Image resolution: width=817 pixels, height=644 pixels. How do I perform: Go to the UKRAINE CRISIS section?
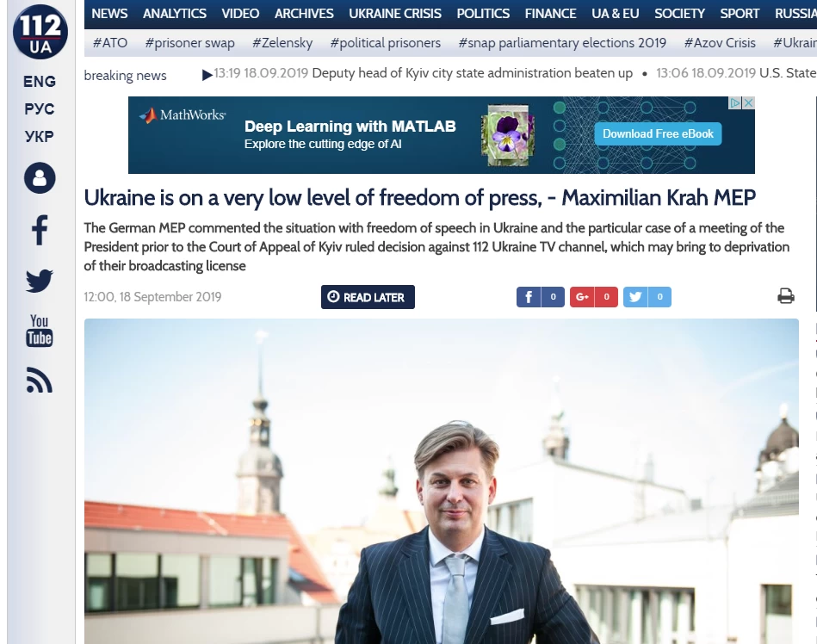pos(395,14)
